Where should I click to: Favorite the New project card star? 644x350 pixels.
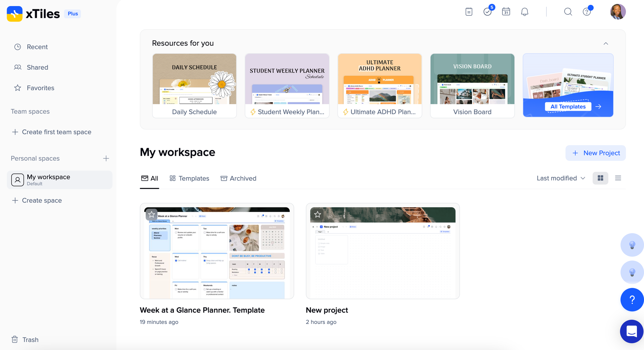point(317,214)
